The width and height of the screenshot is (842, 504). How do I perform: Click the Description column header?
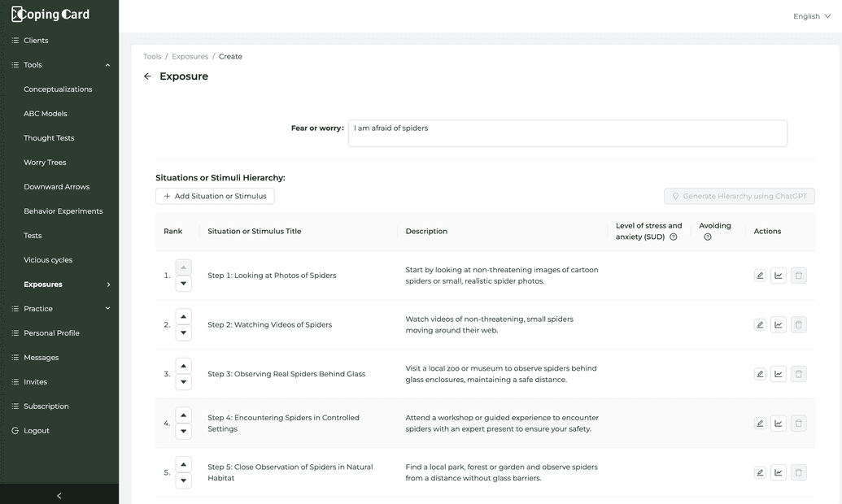coord(426,232)
